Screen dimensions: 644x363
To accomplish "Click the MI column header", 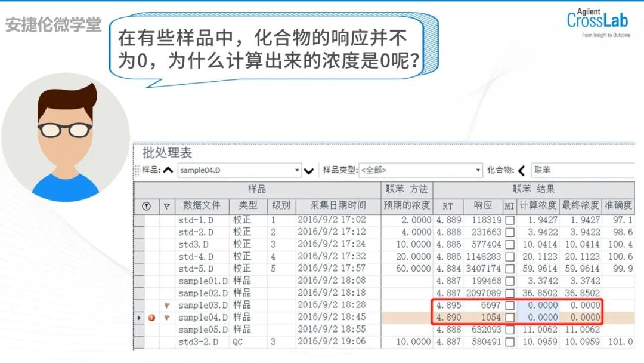I will point(510,205).
